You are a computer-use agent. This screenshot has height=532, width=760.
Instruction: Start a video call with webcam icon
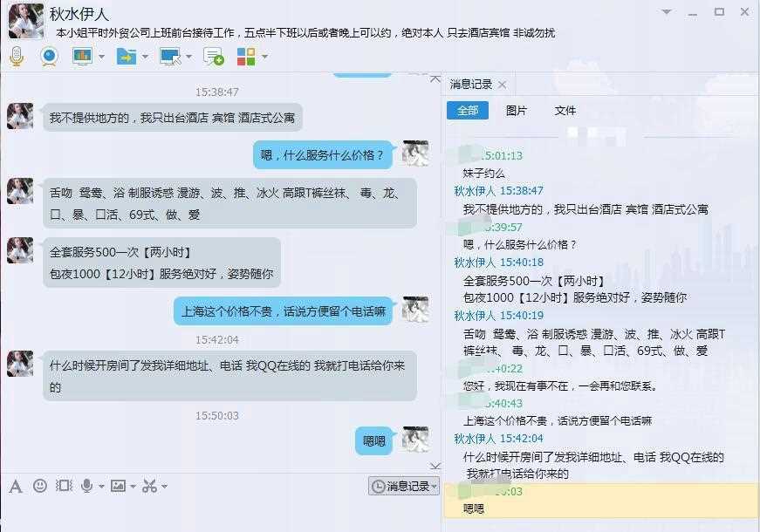coord(50,56)
